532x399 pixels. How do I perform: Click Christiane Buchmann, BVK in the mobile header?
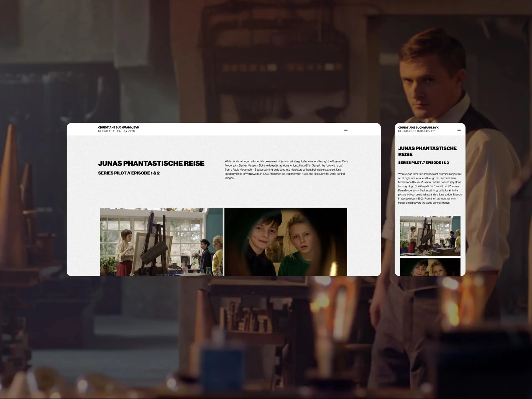418,127
